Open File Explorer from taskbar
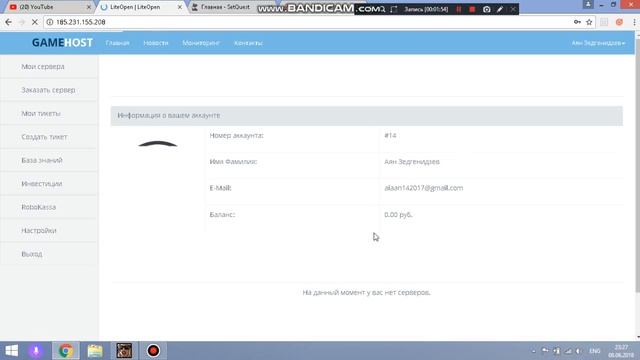This screenshot has height=360, width=640. (95, 351)
